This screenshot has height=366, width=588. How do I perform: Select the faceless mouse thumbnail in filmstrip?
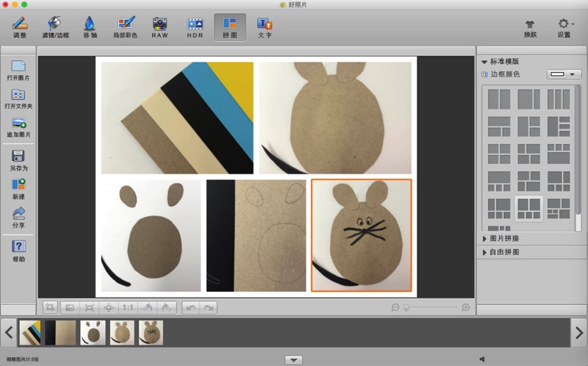122,332
